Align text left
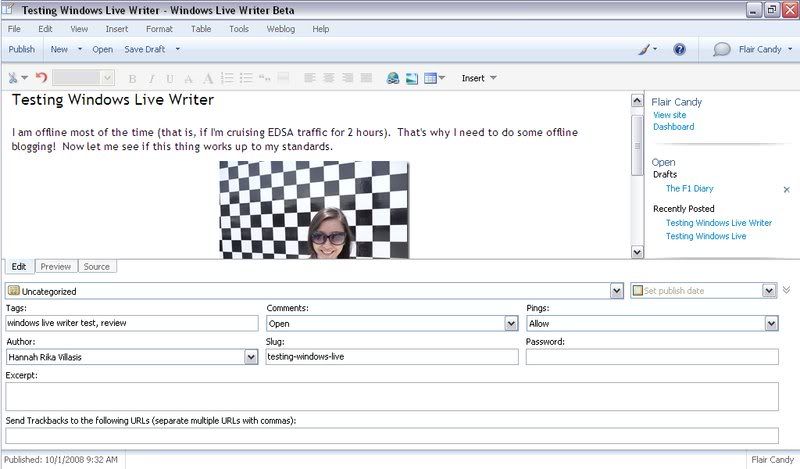800x469 pixels. tap(309, 78)
